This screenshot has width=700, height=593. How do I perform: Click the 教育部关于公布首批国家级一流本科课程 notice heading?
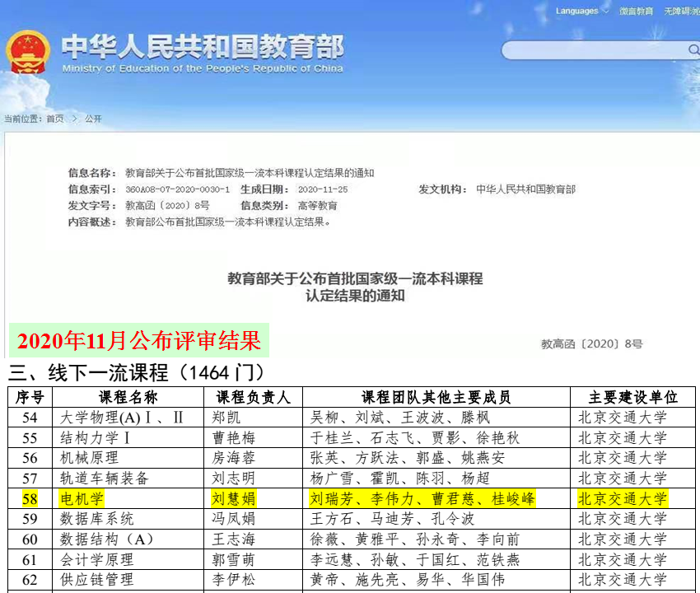point(355,278)
